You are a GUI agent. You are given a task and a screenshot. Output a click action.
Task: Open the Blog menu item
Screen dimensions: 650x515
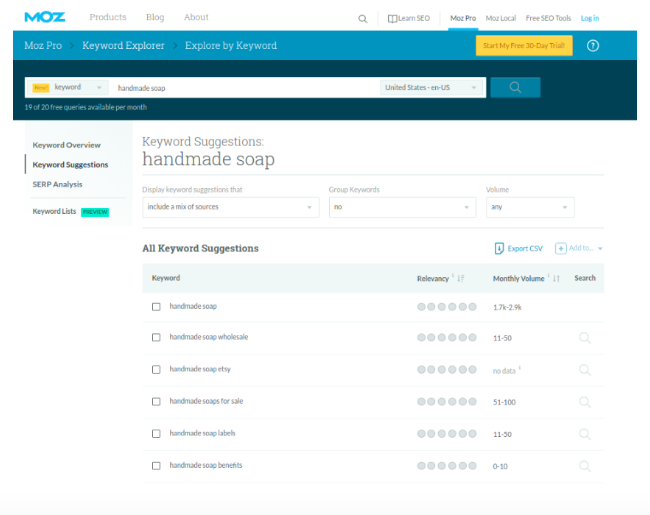155,17
